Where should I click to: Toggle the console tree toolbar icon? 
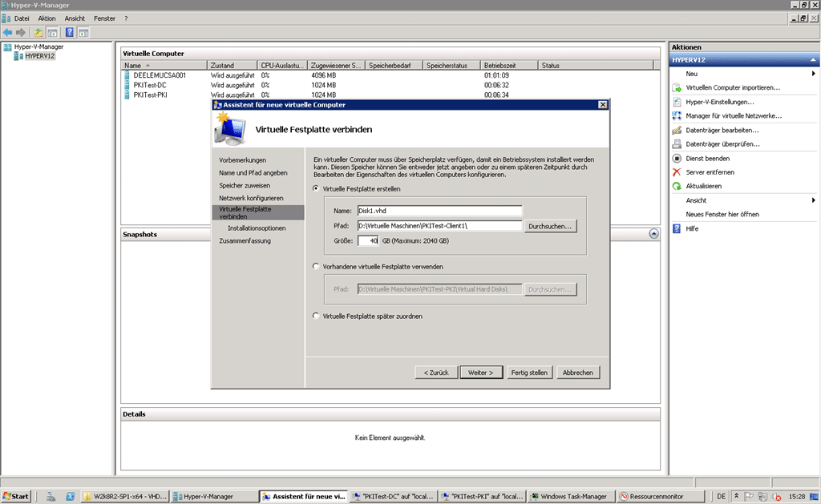[x=52, y=32]
